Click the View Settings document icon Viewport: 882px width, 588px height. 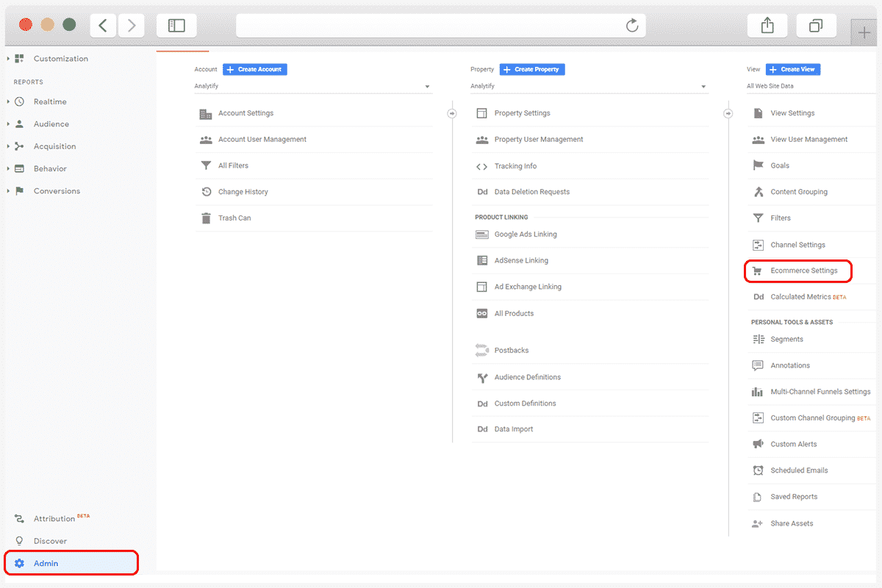(x=758, y=113)
